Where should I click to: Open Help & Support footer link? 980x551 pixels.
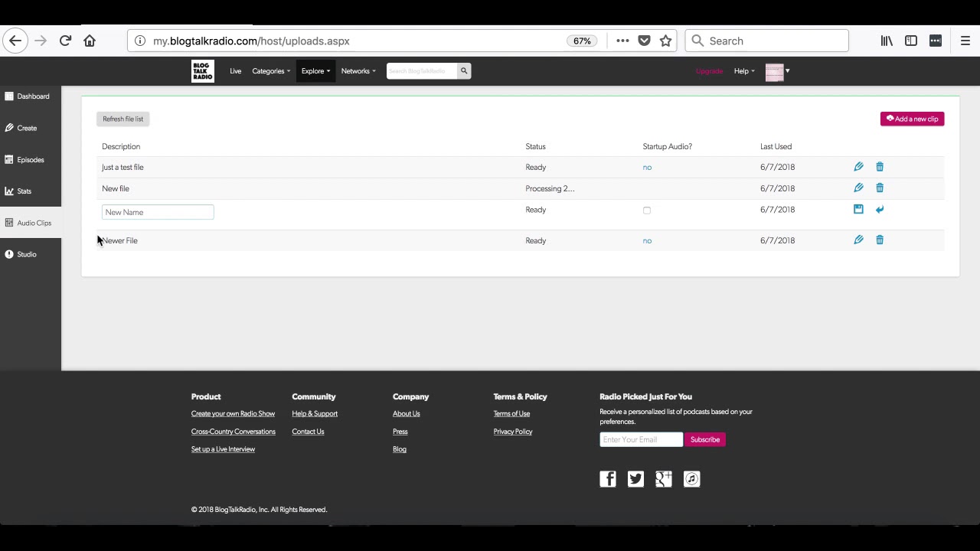point(315,414)
